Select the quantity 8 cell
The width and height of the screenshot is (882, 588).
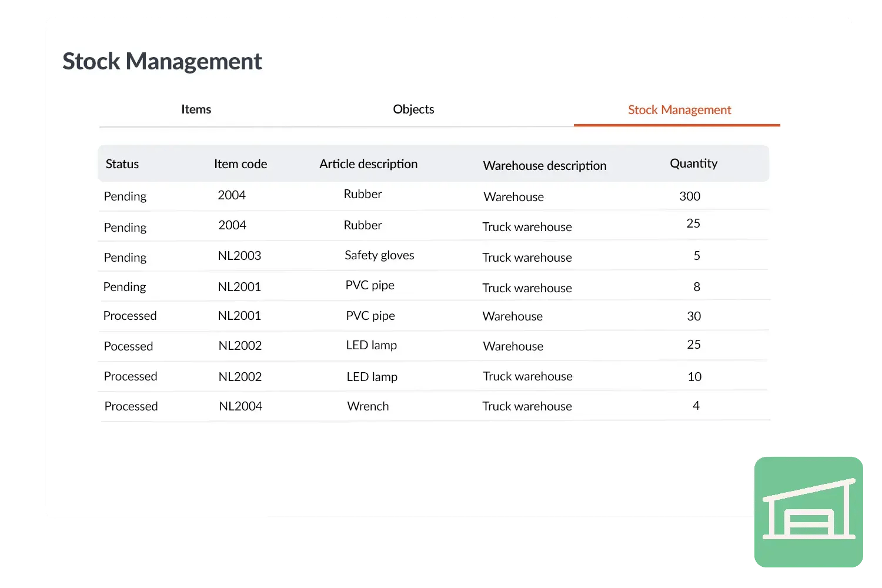697,287
